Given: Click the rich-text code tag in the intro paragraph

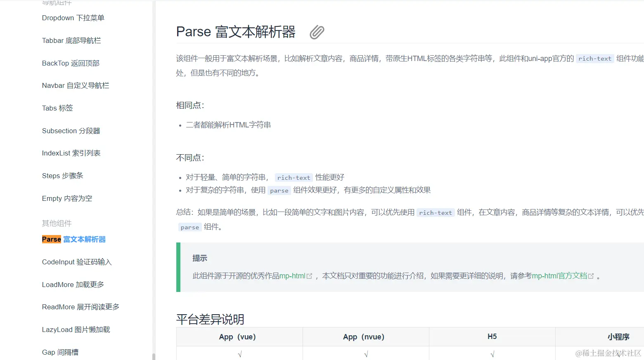Looking at the screenshot, I should click(595, 59).
